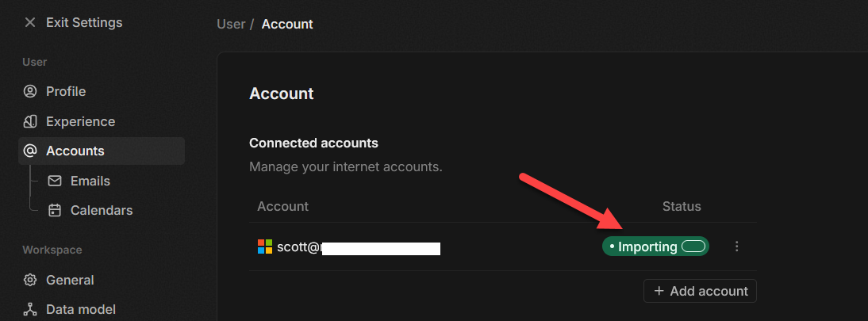This screenshot has height=321, width=868.
Task: Open the General workspace settings
Action: click(70, 280)
